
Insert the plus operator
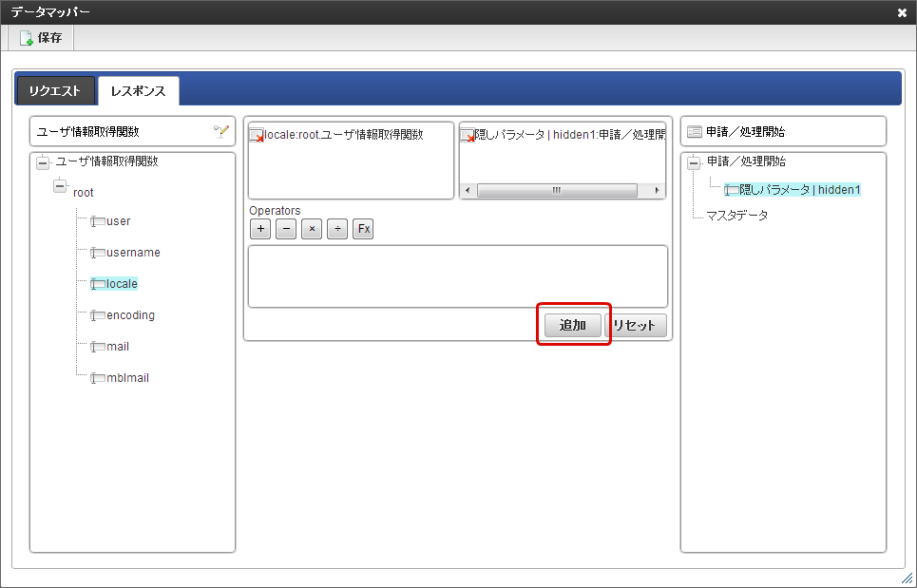point(260,229)
